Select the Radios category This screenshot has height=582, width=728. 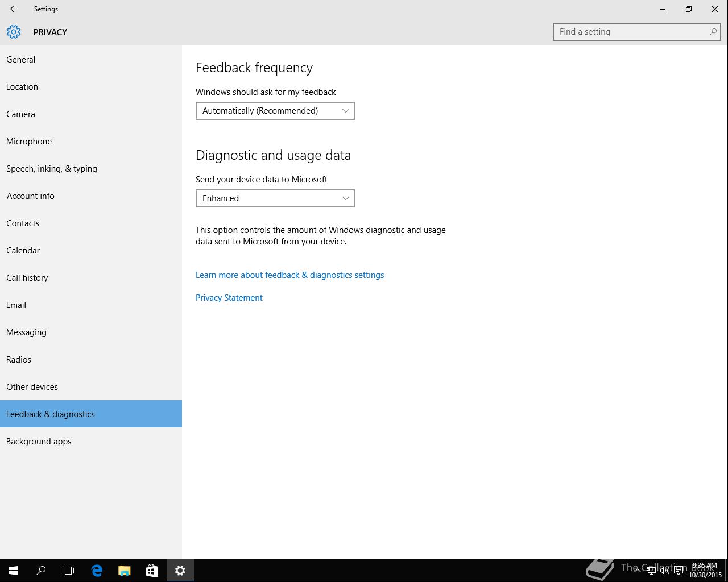coord(91,360)
